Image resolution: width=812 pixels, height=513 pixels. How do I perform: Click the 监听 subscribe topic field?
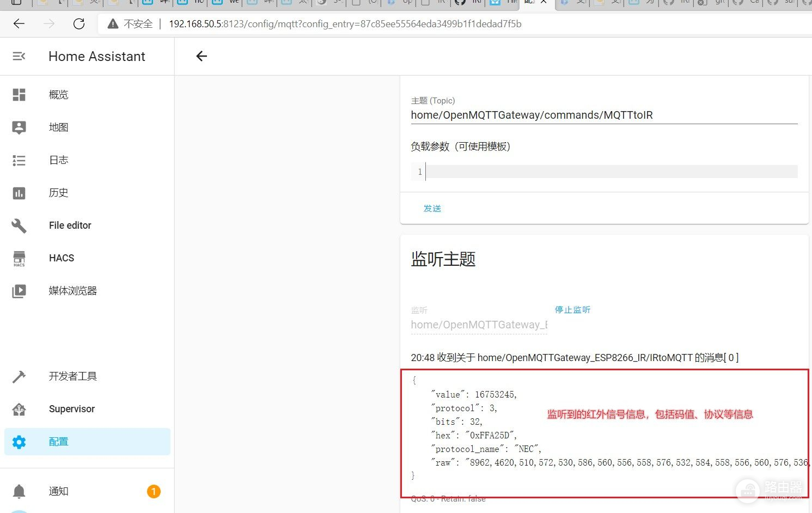(x=479, y=325)
